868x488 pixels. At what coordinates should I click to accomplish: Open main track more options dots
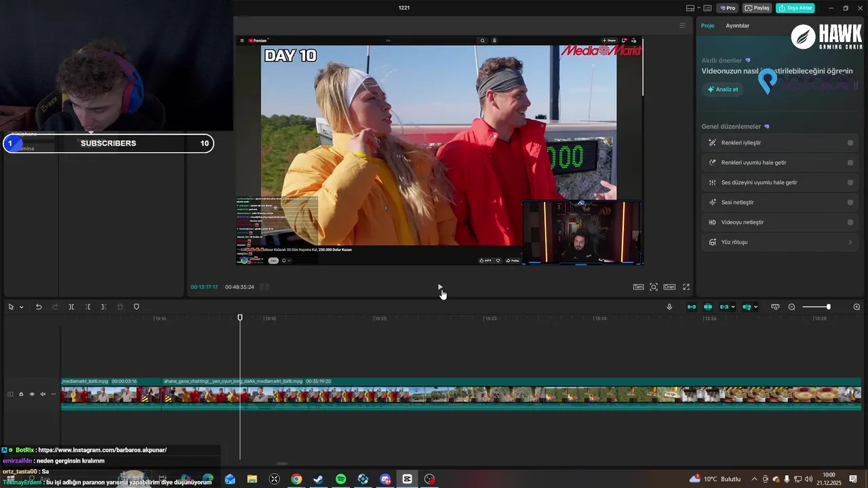click(54, 394)
